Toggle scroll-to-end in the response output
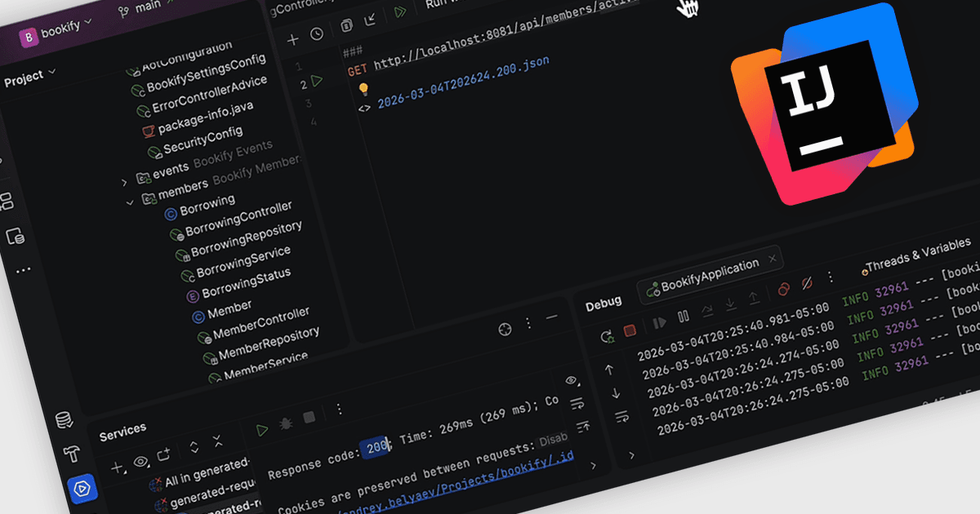The width and height of the screenshot is (980, 514). [583, 427]
